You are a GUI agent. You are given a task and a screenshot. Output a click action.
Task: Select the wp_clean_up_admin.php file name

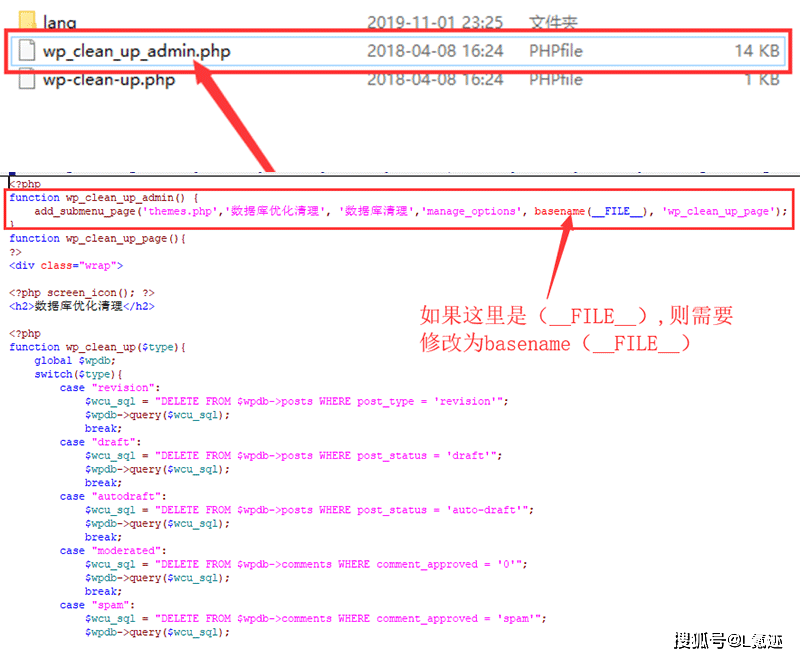[x=136, y=50]
